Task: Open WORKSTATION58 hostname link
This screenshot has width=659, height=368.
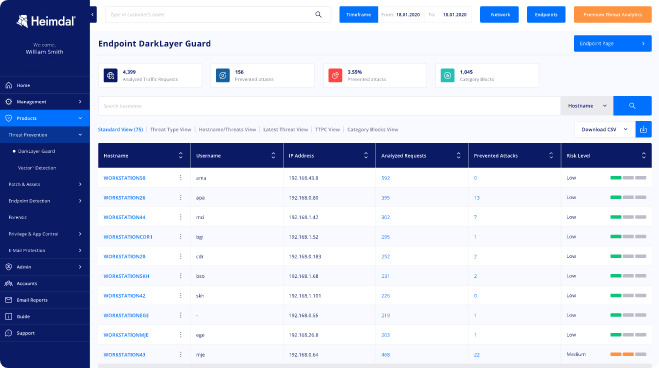Action: pyautogui.click(x=124, y=178)
